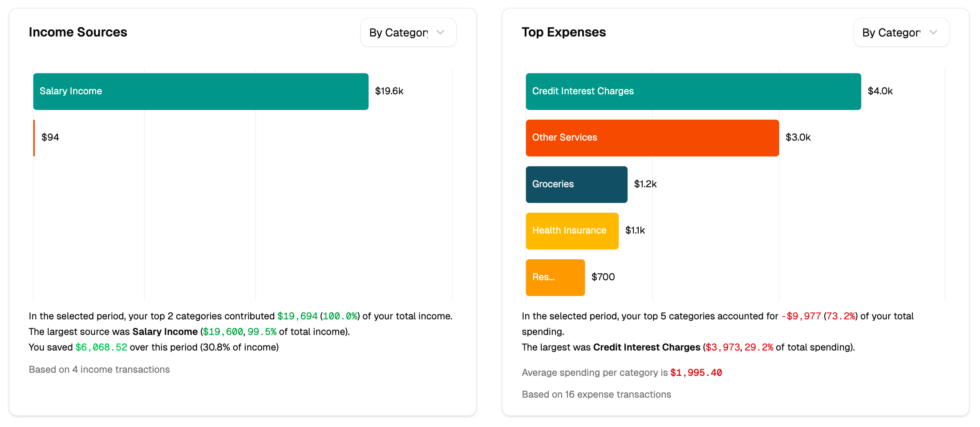Click Based on 16 expense transactions
This screenshot has height=427, width=980.
pos(596,394)
